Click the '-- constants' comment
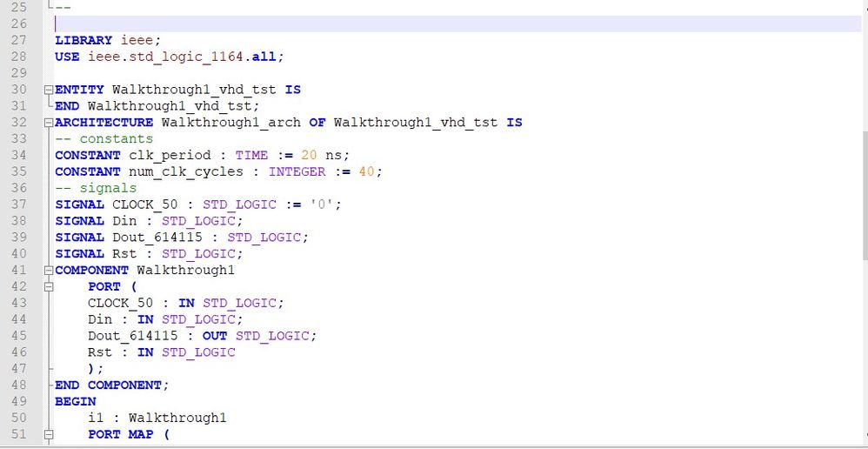 (x=104, y=139)
